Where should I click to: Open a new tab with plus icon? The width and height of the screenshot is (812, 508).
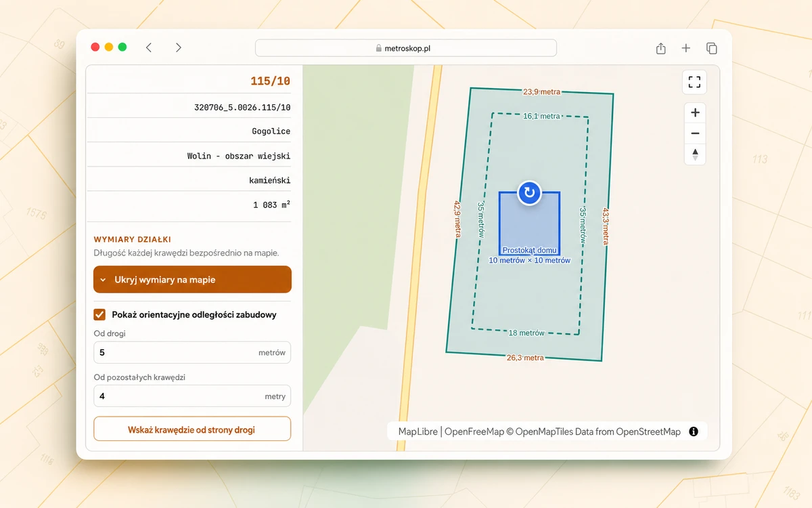click(x=686, y=48)
